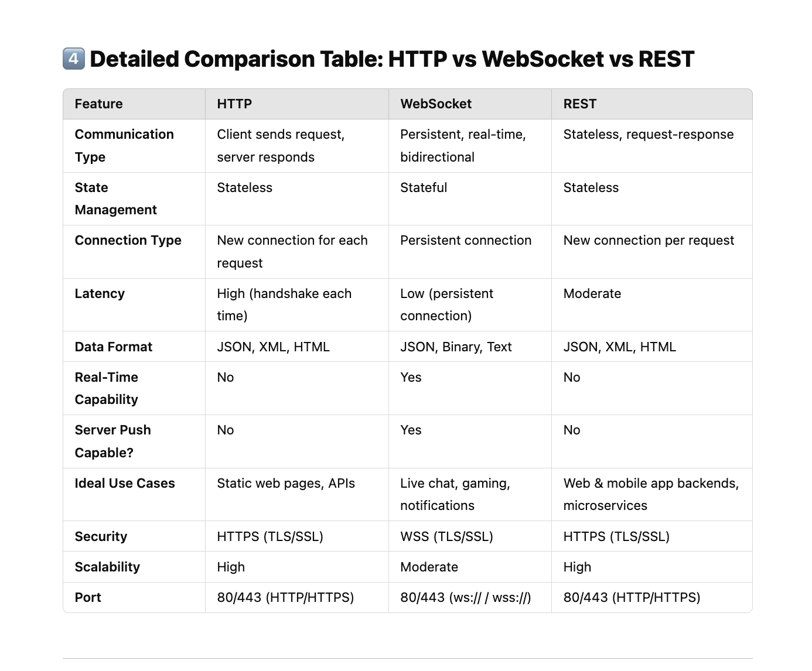Click the Security row label
812x671 pixels.
[101, 536]
